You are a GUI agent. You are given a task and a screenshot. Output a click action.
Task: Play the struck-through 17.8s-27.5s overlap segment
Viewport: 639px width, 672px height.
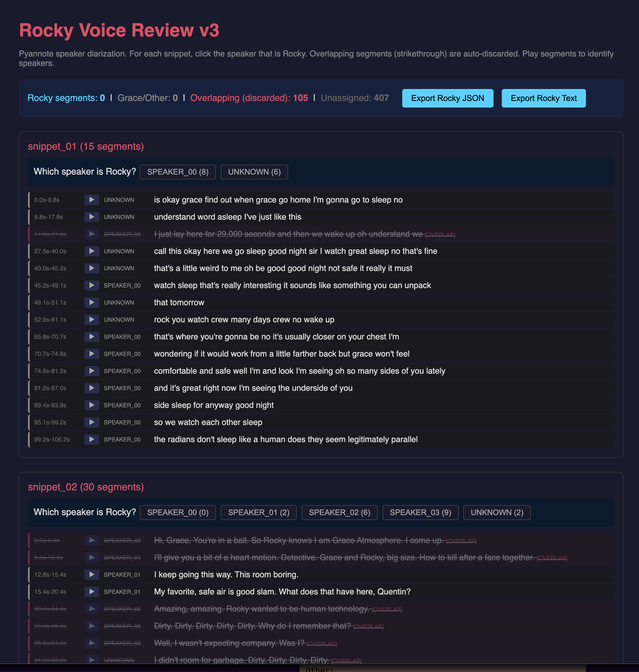click(92, 234)
